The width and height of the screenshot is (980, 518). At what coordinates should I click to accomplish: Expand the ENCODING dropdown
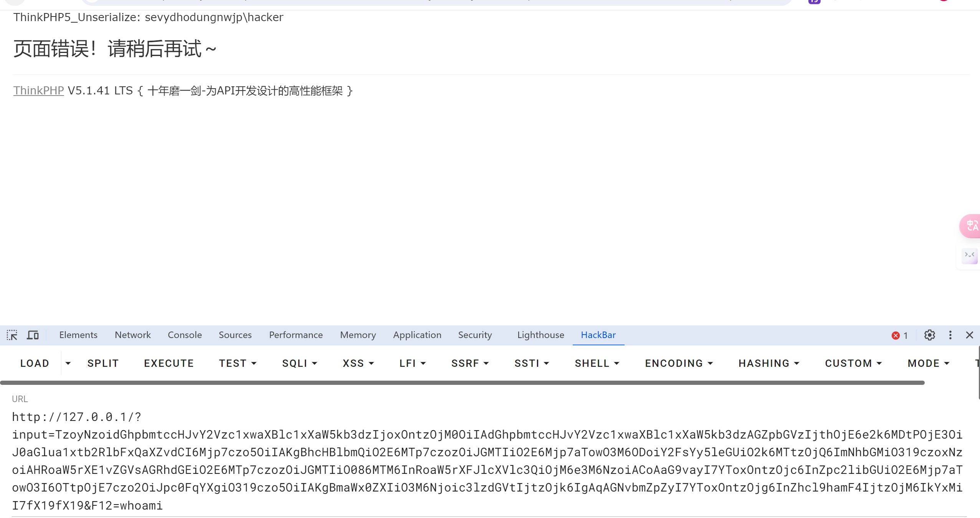click(x=679, y=363)
